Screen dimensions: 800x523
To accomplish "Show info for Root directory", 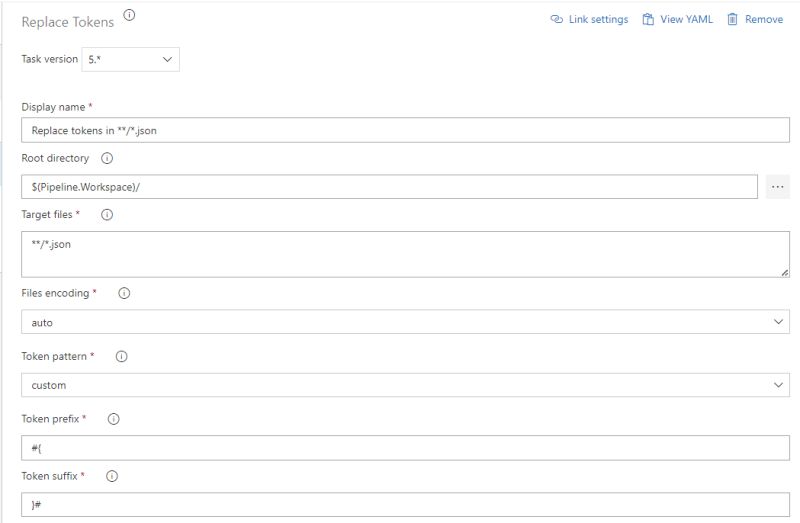I will pos(107,158).
